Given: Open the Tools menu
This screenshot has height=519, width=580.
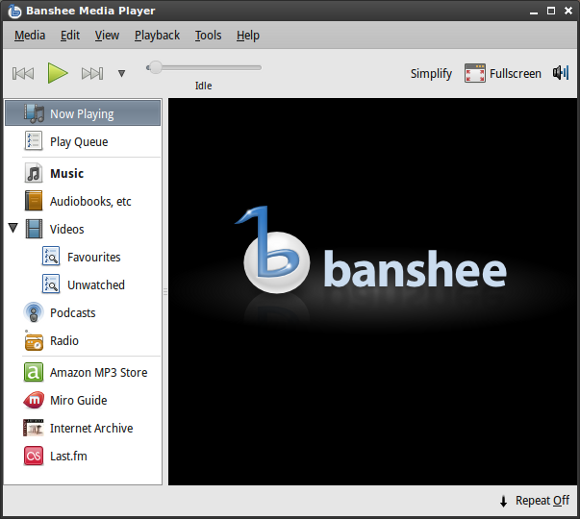Looking at the screenshot, I should click(x=208, y=35).
